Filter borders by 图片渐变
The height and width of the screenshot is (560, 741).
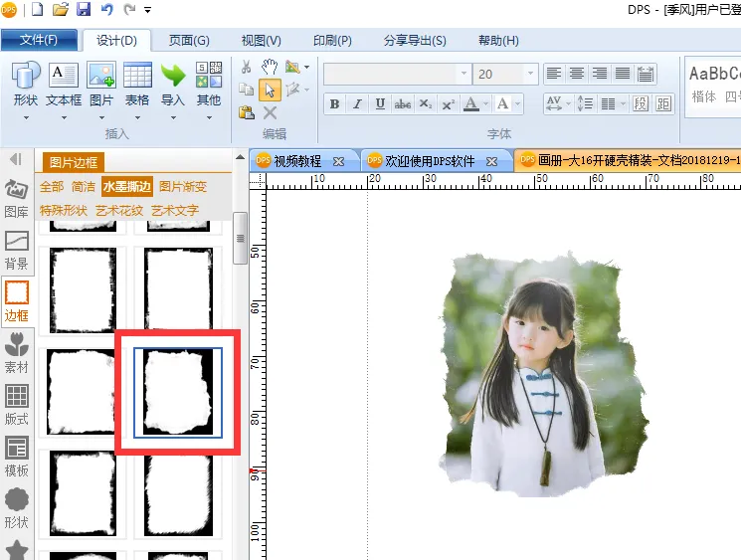coord(183,187)
